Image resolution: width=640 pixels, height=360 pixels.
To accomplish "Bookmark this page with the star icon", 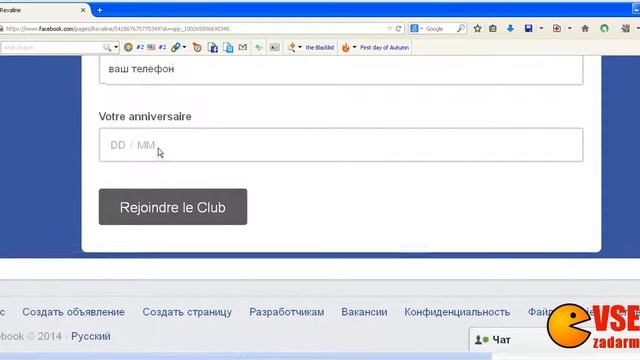I will tap(477, 29).
